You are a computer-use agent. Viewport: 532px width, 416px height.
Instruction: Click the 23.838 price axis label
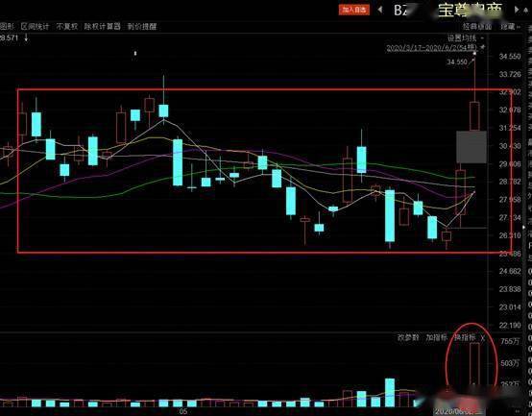510,289
